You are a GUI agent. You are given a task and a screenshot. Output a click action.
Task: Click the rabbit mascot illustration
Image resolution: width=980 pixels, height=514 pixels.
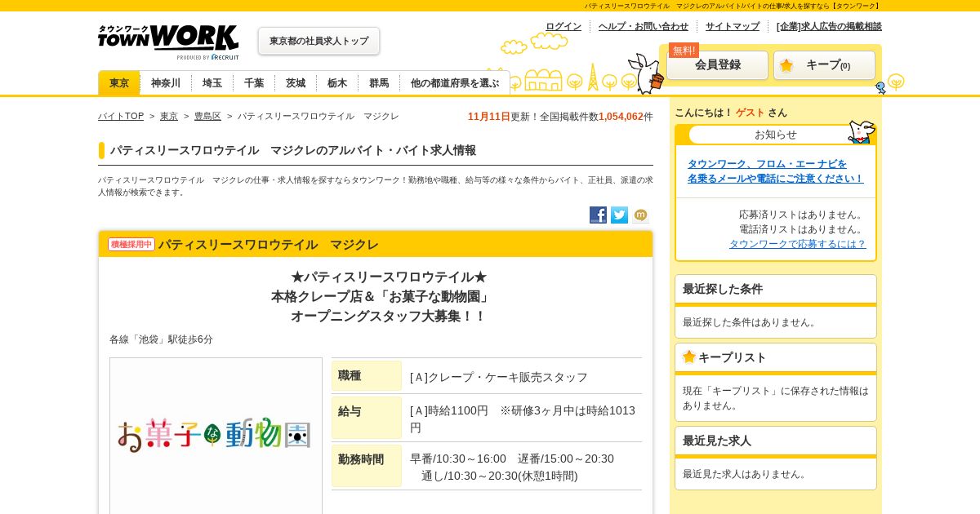pos(647,73)
